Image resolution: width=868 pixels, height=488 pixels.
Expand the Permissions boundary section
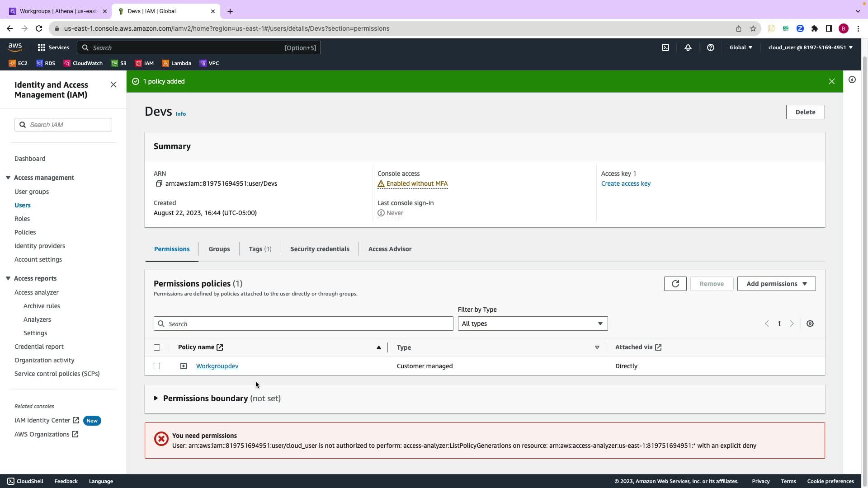coord(156,398)
